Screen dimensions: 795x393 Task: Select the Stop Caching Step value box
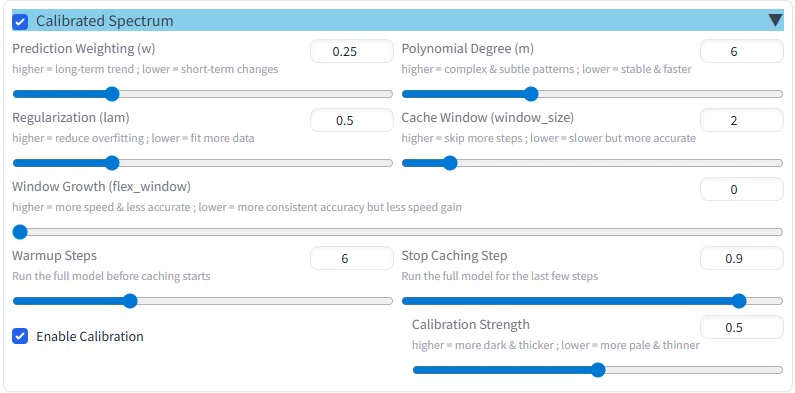pyautogui.click(x=742, y=258)
